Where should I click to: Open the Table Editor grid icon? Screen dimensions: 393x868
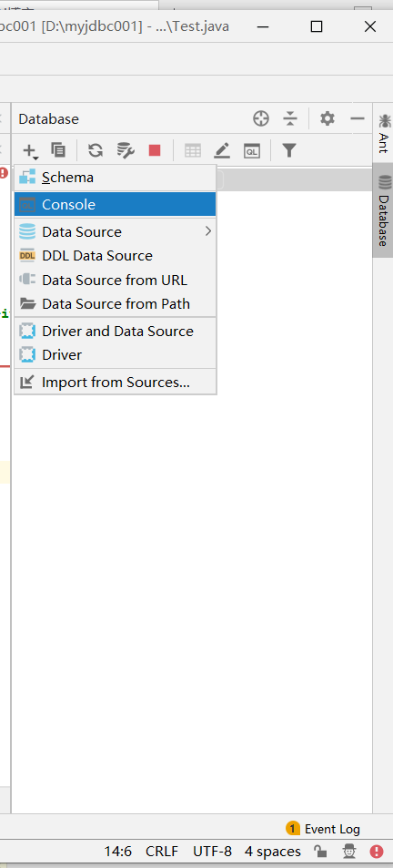[x=192, y=150]
